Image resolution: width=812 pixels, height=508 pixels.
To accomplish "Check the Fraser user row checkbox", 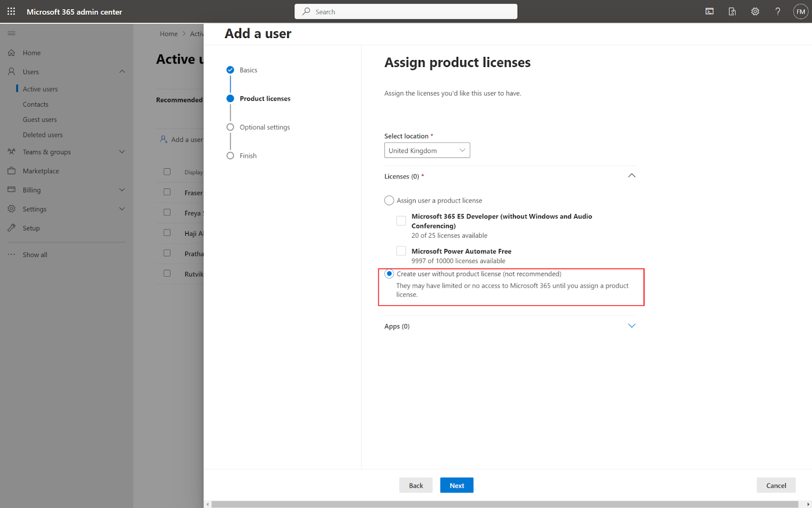I will coord(167,192).
